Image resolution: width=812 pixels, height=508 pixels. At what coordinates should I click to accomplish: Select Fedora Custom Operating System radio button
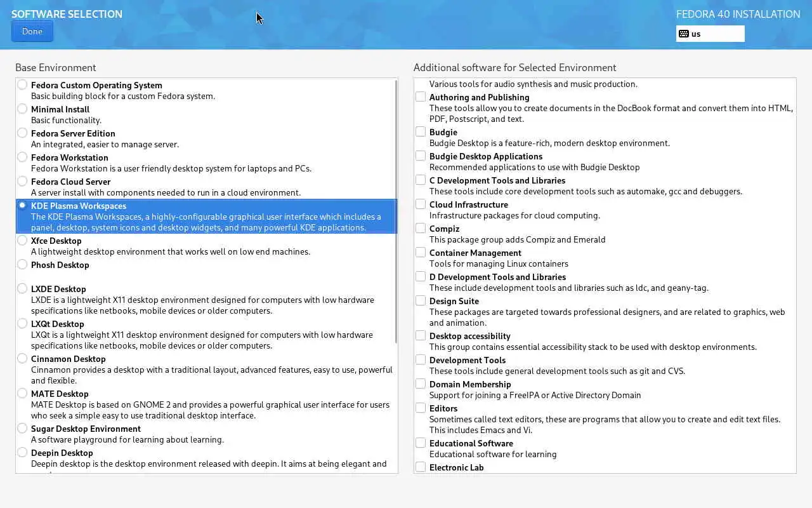click(23, 84)
